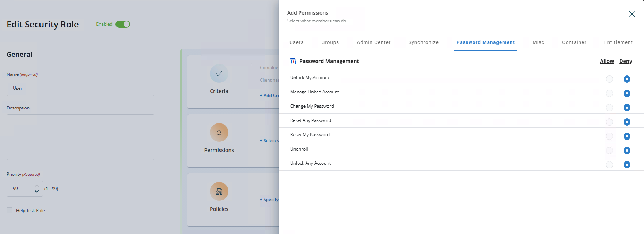Open the Entitlement tab
The height and width of the screenshot is (234, 644).
618,42
